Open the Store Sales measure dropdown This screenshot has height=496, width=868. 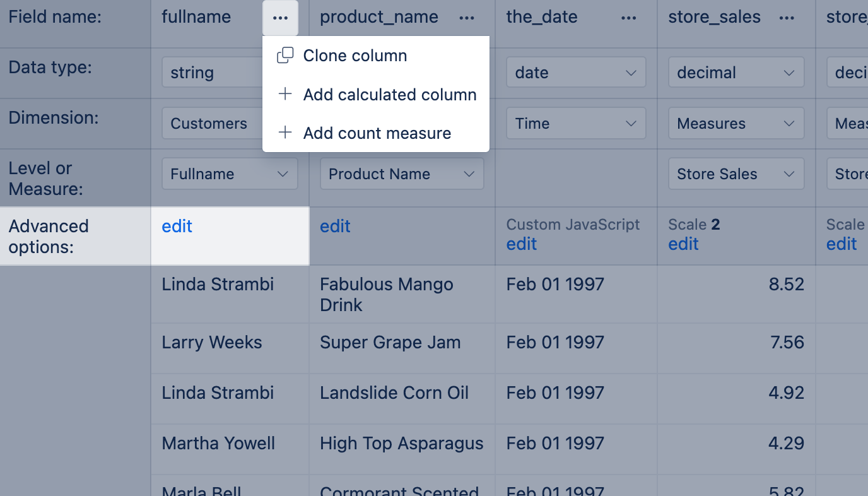pyautogui.click(x=736, y=174)
